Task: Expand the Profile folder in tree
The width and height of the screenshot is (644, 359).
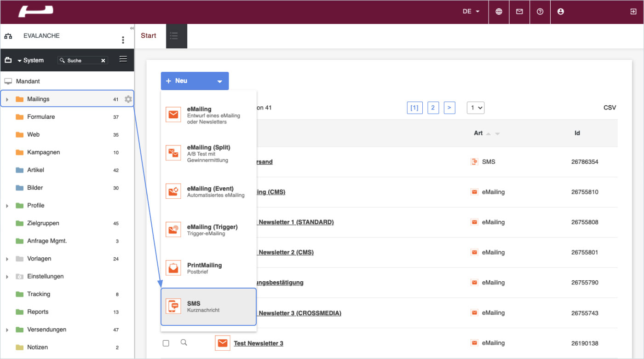Action: (7, 206)
